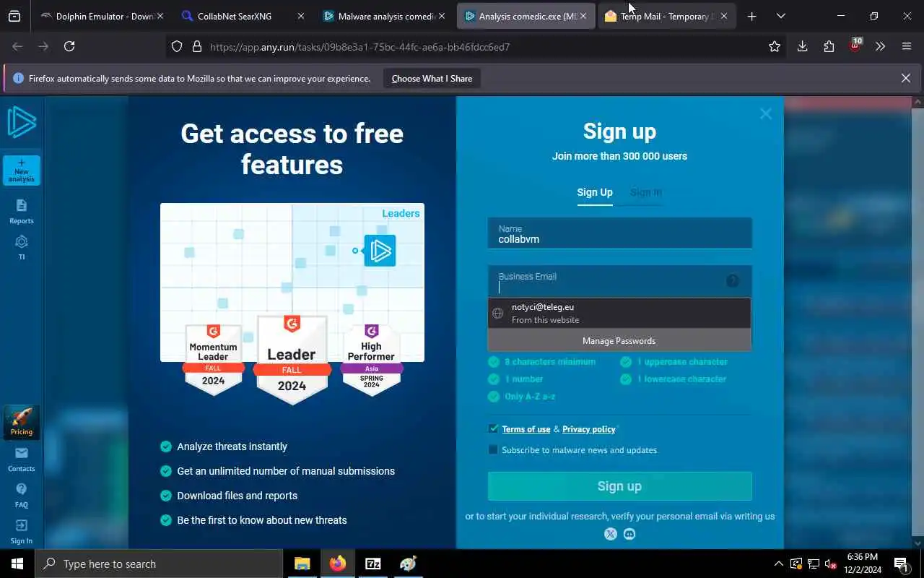Click the taskbar clock showing 6:36 PM
Screen dimensions: 924x578
862,564
